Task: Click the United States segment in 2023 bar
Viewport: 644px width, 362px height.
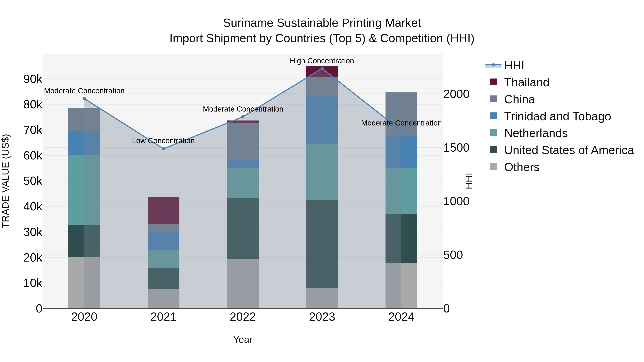Action: pos(322,244)
